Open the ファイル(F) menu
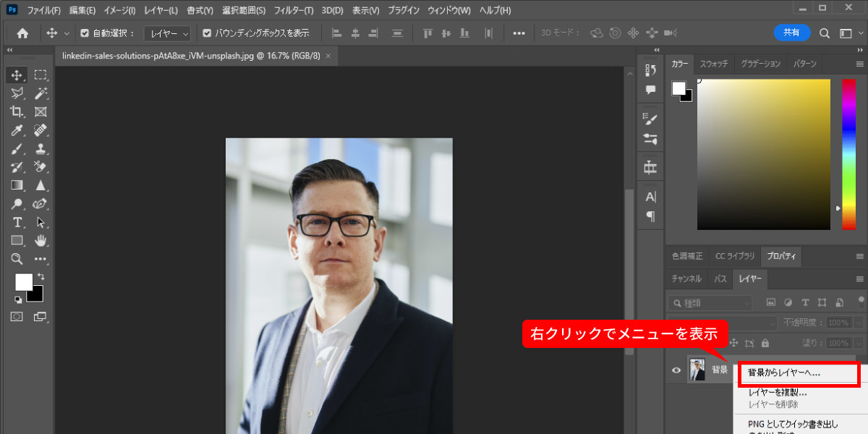This screenshot has width=868, height=434. coord(44,11)
